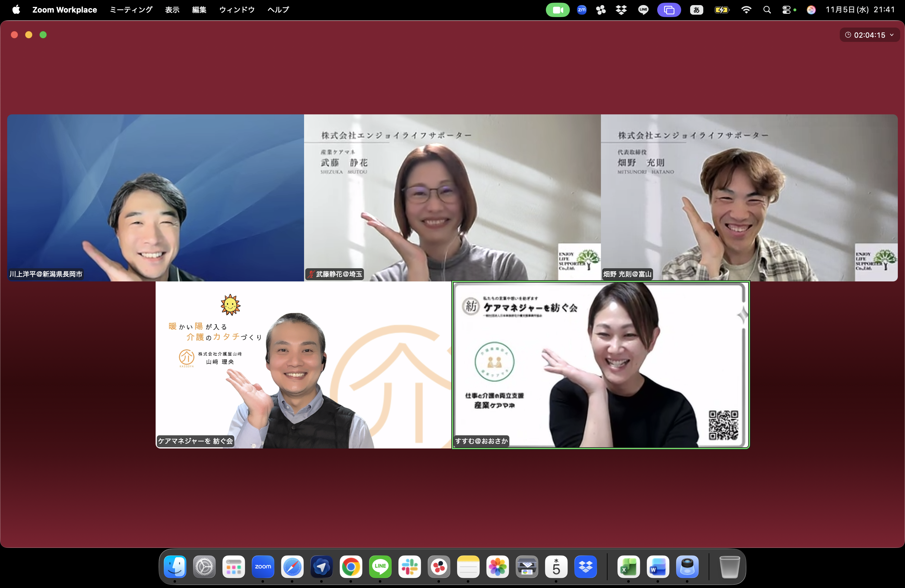The image size is (905, 588).
Task: Open the ミーティング menu
Action: point(131,10)
